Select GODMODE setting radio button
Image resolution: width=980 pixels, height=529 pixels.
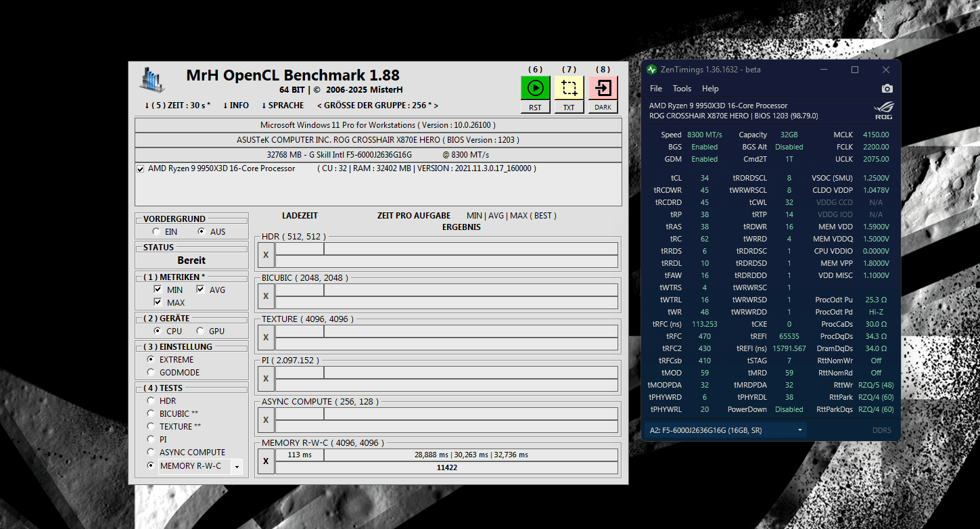click(150, 373)
